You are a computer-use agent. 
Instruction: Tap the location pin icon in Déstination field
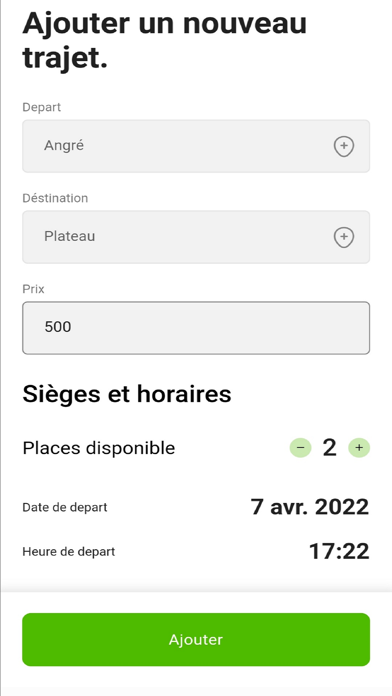[x=344, y=237]
